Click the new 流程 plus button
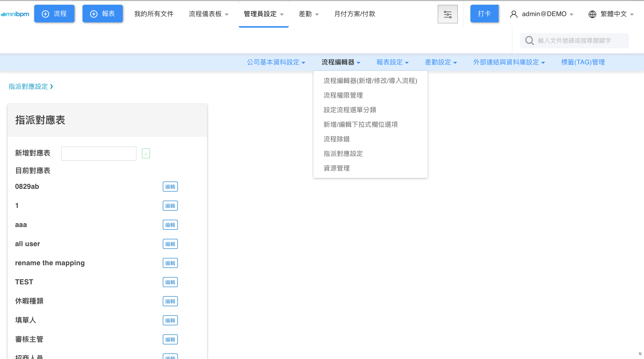This screenshot has height=359, width=644. point(54,14)
